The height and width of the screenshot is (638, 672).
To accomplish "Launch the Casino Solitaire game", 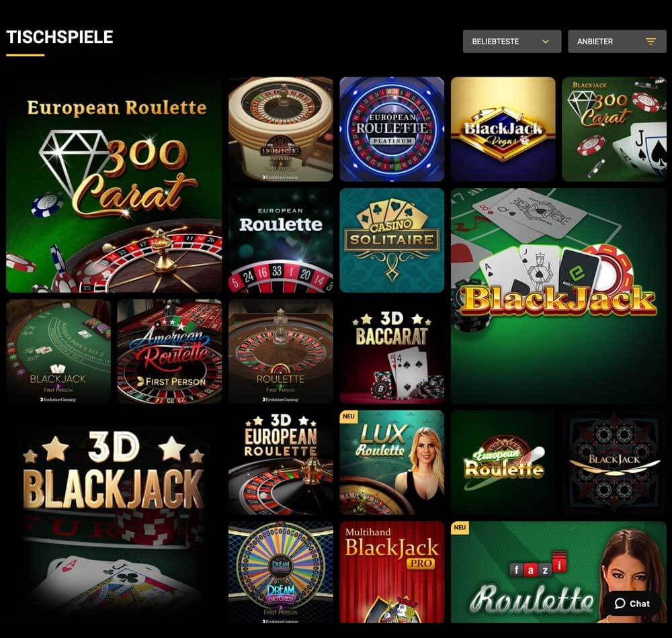I will pyautogui.click(x=392, y=240).
